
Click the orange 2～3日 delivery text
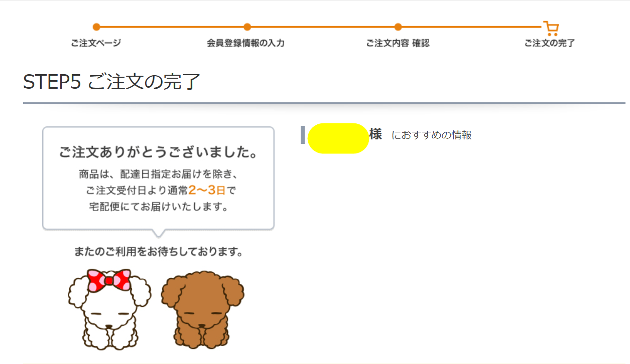(207, 191)
